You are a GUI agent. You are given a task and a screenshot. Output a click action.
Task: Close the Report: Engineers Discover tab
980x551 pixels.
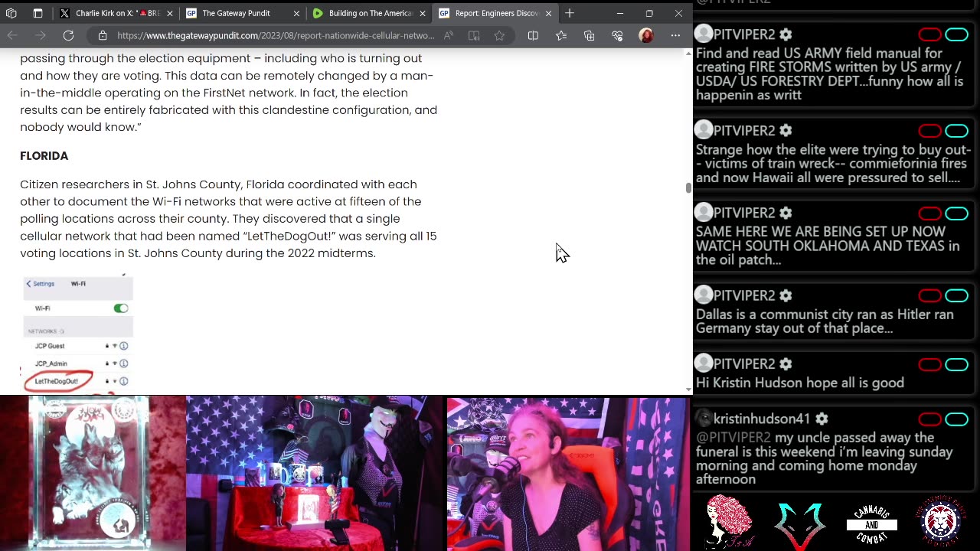[548, 13]
